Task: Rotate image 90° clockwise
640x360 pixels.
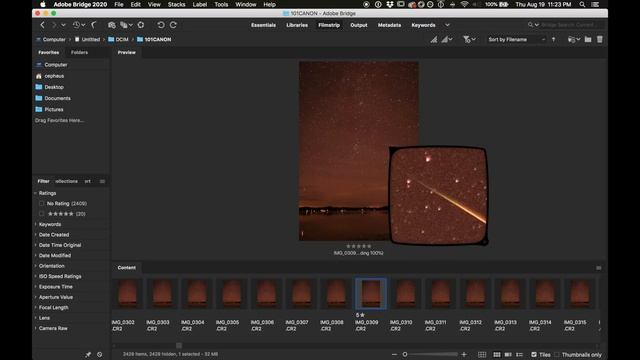Action: point(173,25)
